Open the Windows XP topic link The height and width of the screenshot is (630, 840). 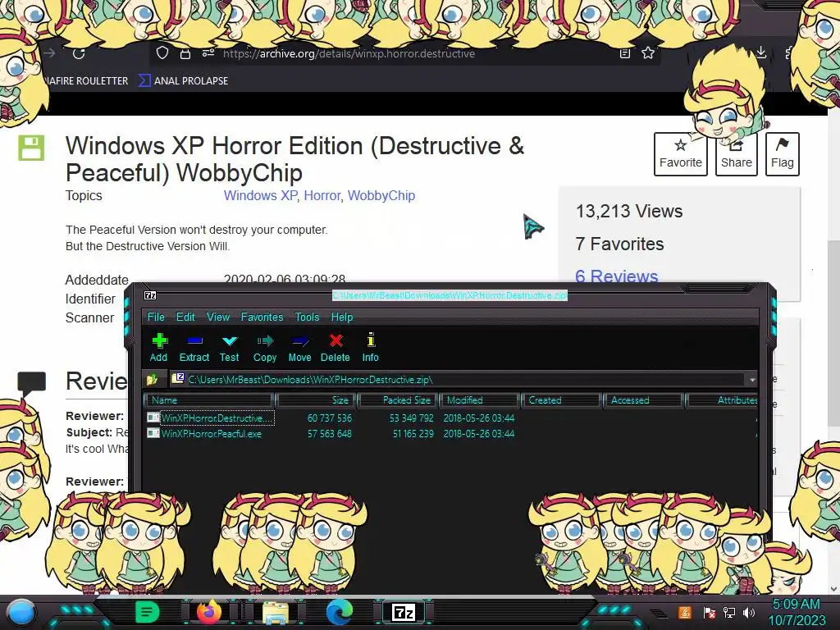(260, 195)
